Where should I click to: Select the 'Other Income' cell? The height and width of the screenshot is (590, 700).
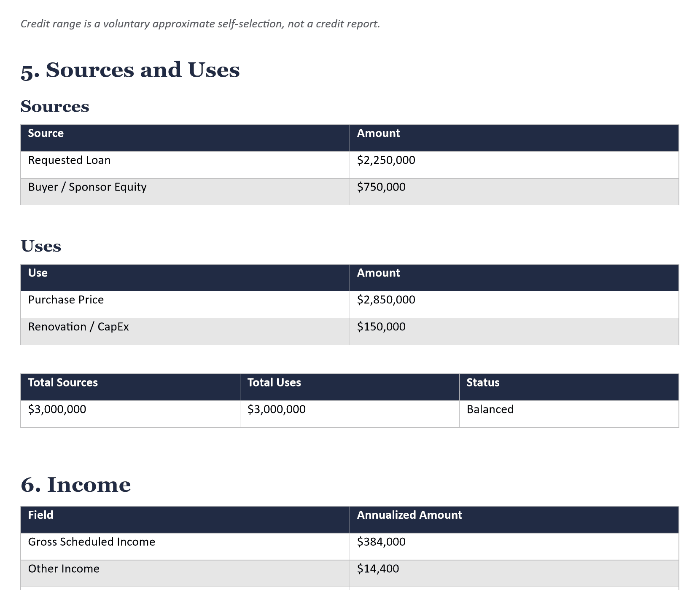(185, 574)
